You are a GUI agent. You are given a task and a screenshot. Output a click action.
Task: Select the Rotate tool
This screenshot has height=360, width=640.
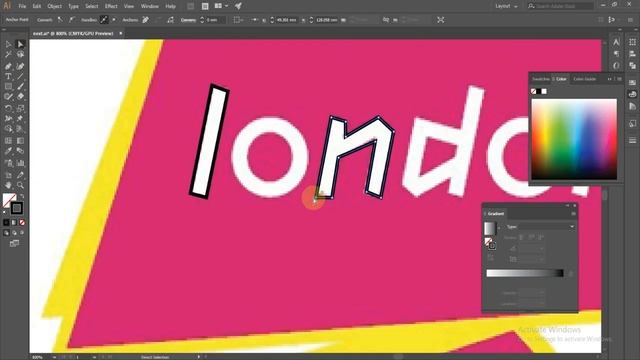pyautogui.click(x=8, y=108)
